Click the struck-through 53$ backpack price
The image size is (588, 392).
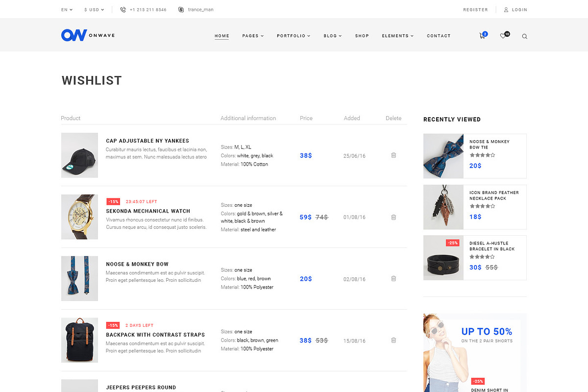click(321, 340)
